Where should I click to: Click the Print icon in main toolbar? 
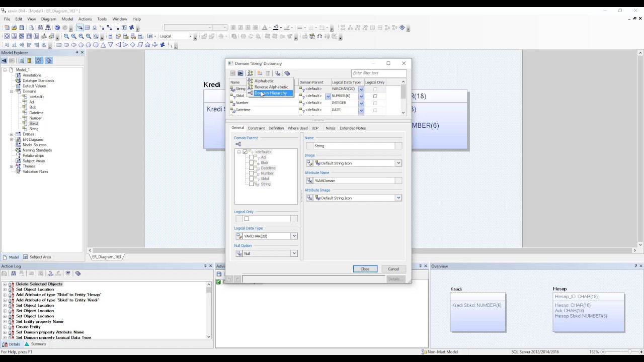point(31,28)
